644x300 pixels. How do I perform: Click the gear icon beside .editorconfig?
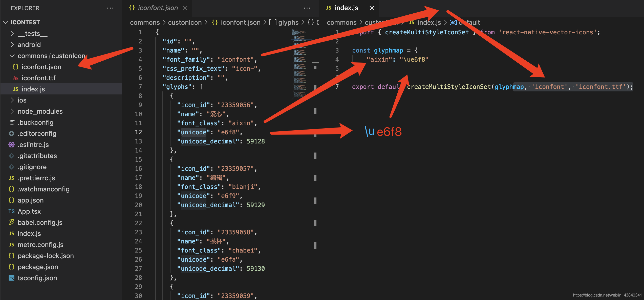point(11,133)
